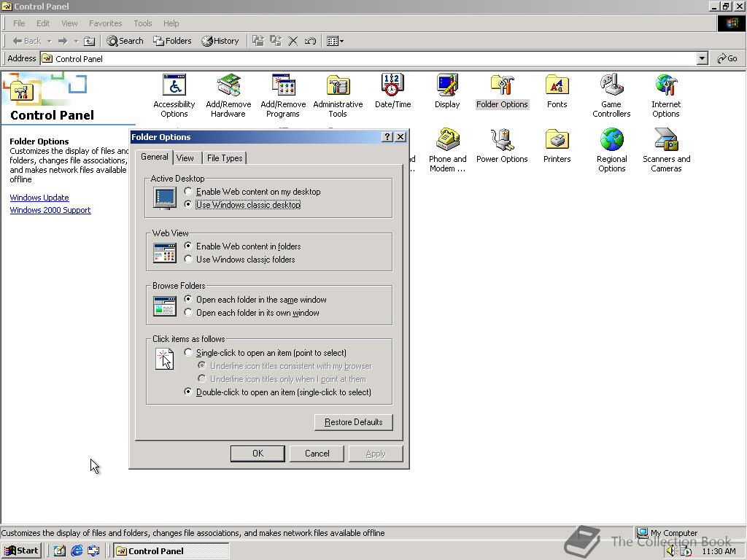This screenshot has width=747, height=560.
Task: Open the View menu
Action: coord(69,23)
